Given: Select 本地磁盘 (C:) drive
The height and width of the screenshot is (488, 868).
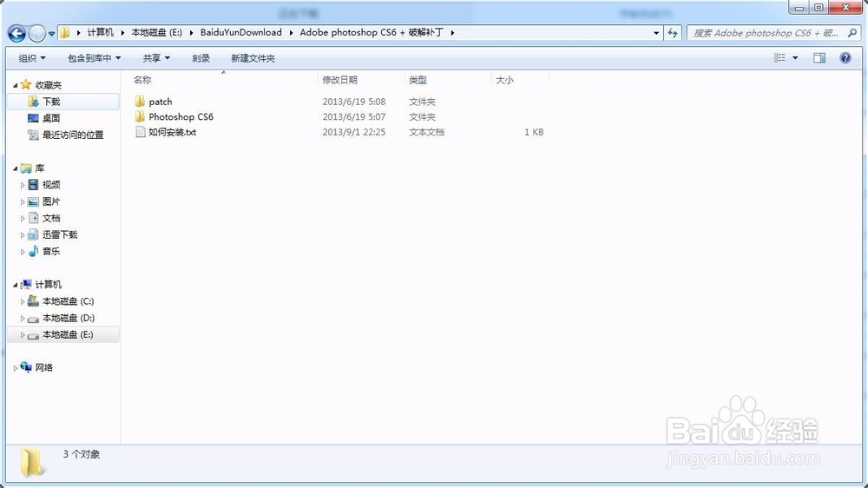Looking at the screenshot, I should pos(68,301).
